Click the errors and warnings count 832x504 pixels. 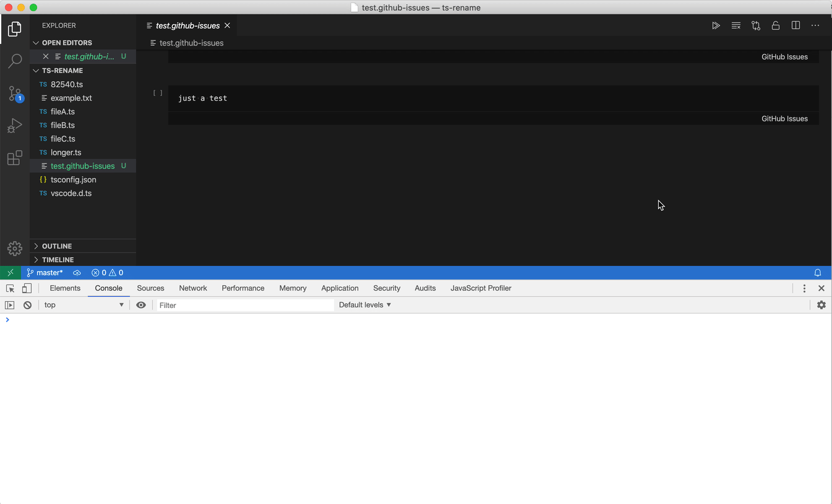pos(107,273)
